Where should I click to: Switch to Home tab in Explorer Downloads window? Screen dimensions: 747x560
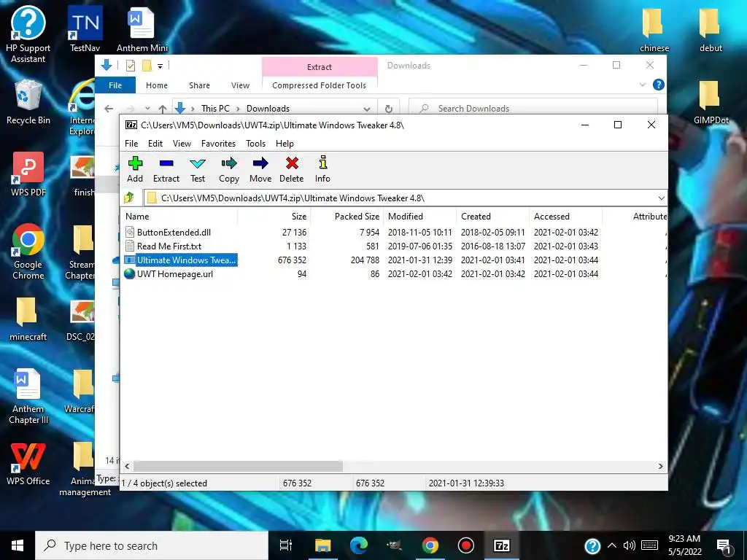click(x=157, y=85)
